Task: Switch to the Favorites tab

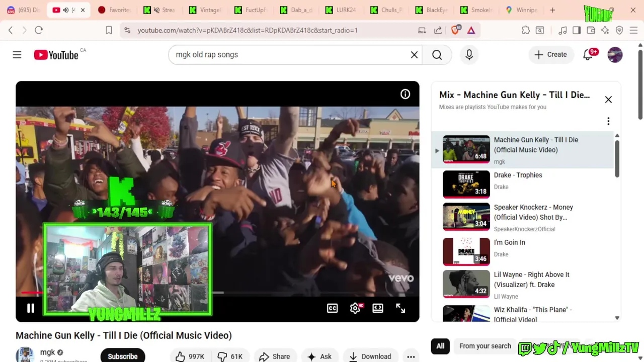Action: coord(115,10)
